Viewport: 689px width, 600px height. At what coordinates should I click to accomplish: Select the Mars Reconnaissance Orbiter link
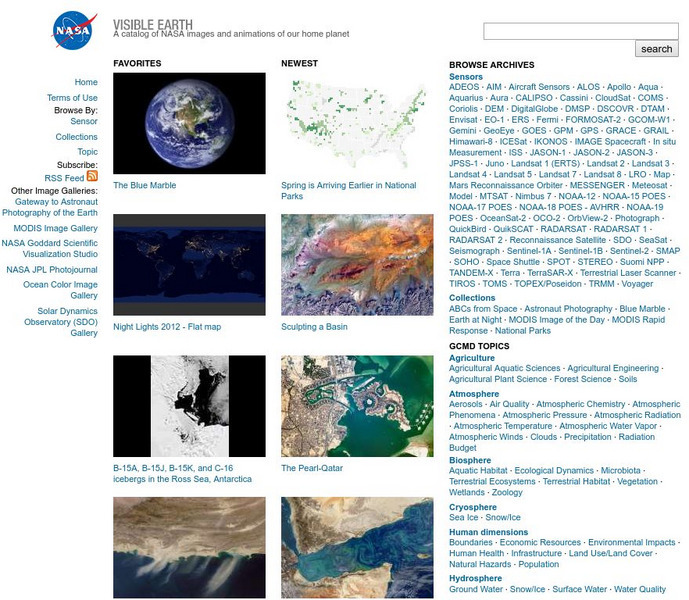coord(506,185)
